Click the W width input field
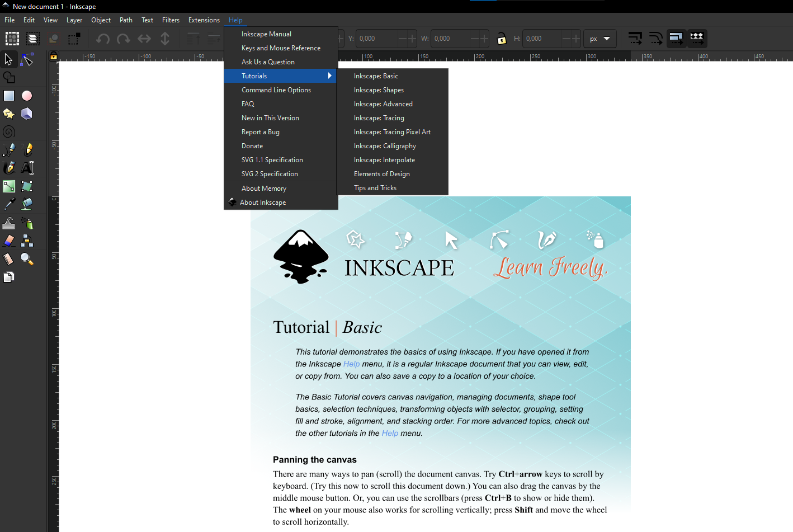Viewport: 793px width, 532px height. (x=451, y=39)
